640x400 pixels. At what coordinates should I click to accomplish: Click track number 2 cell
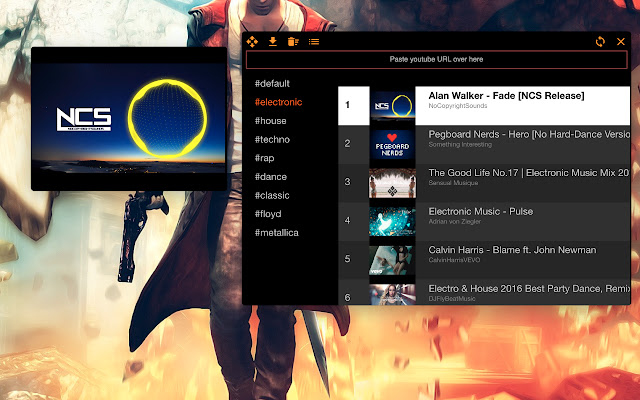[353, 144]
